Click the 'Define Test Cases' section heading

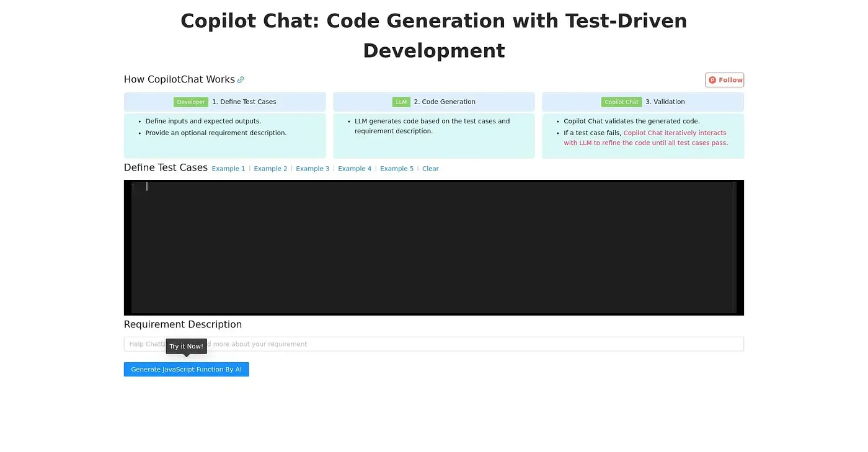tap(166, 167)
